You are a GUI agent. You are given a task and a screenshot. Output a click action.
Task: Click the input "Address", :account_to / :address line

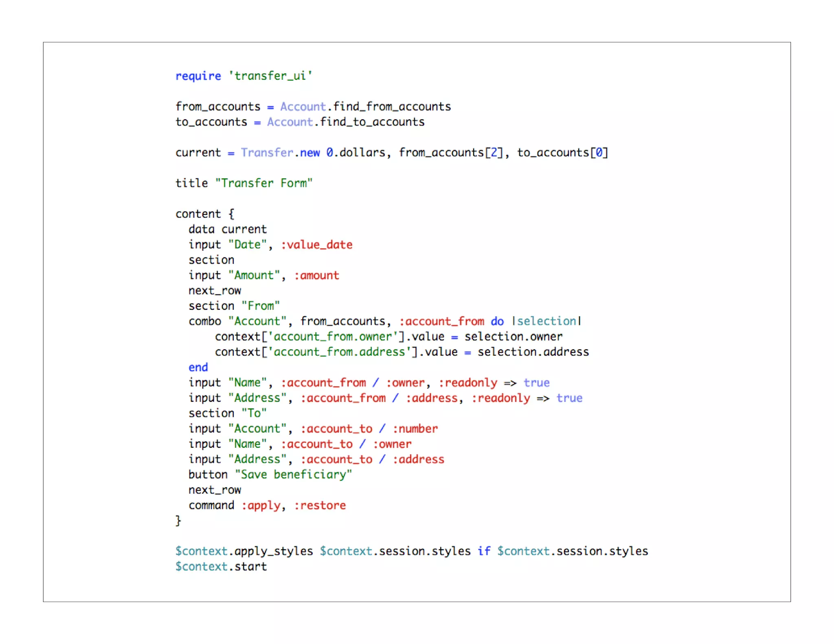(x=316, y=460)
